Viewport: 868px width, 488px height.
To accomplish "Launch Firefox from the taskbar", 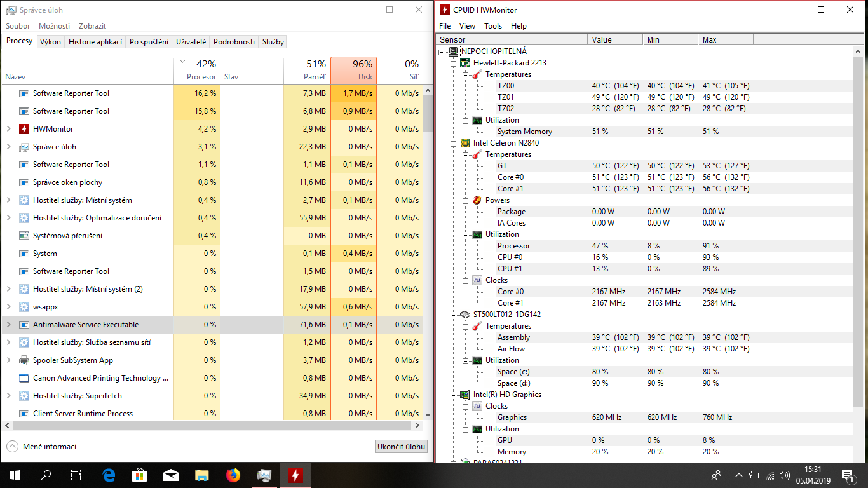I will tap(233, 475).
